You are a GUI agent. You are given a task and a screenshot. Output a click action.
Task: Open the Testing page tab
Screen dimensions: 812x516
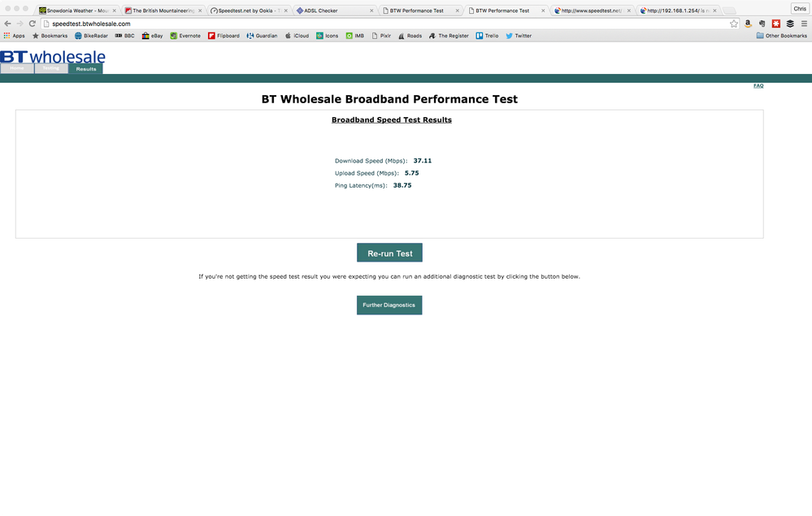tap(50, 69)
